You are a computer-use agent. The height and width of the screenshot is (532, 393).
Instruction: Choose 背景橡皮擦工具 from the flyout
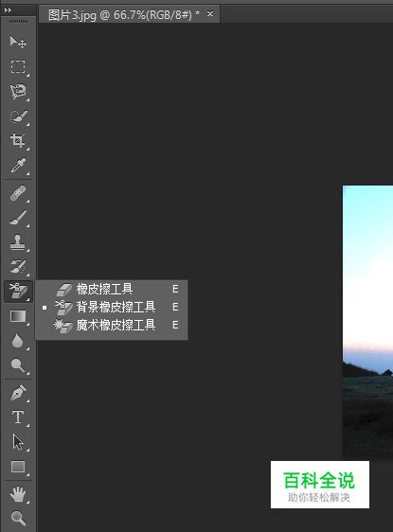click(112, 307)
